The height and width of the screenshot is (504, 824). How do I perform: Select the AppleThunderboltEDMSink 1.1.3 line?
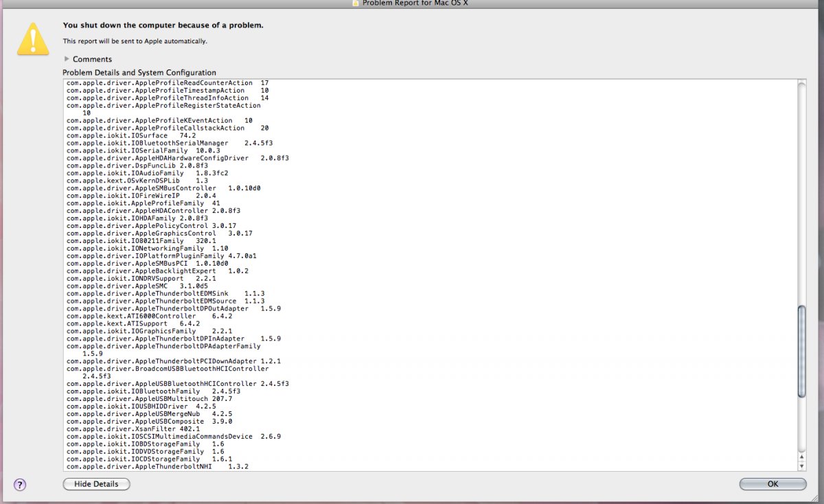pyautogui.click(x=165, y=294)
